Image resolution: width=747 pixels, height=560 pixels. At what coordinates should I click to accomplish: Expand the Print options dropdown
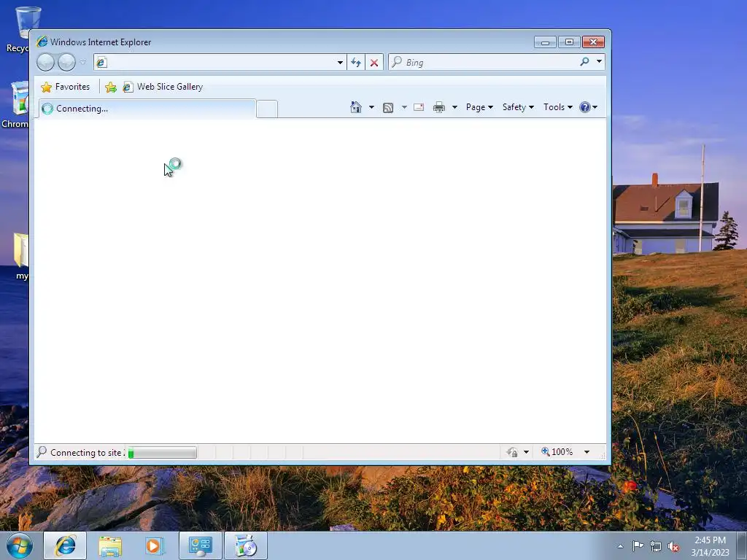pos(454,107)
